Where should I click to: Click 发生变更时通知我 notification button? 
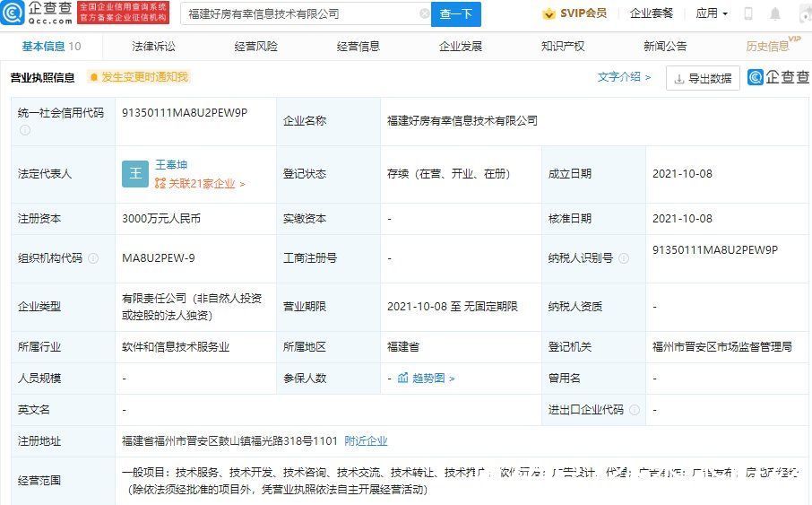pos(138,77)
